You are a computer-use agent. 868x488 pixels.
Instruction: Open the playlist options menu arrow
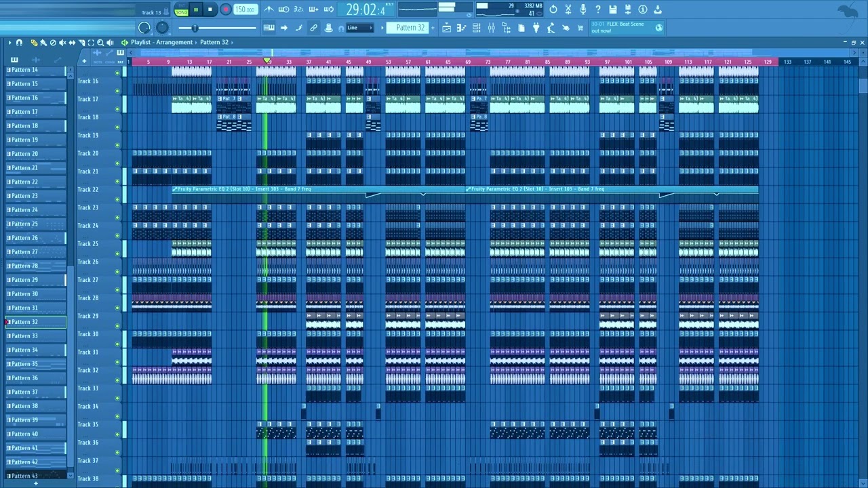(9, 42)
